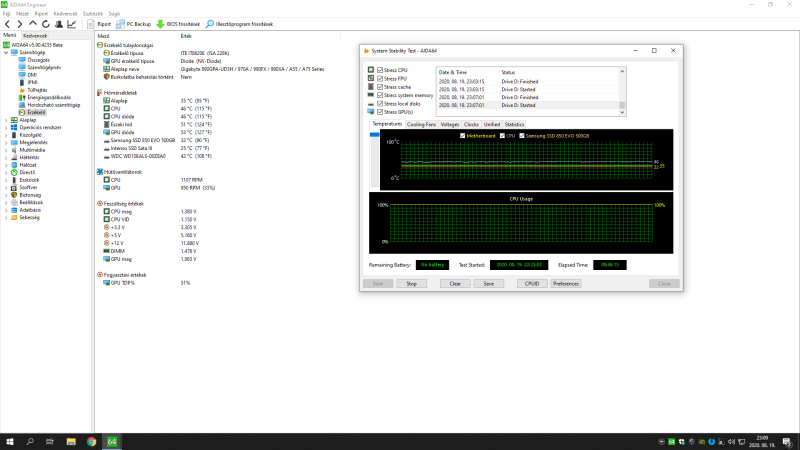Viewport: 800px width, 450px height.
Task: Collapse the Számítógép tree node
Action: point(6,53)
